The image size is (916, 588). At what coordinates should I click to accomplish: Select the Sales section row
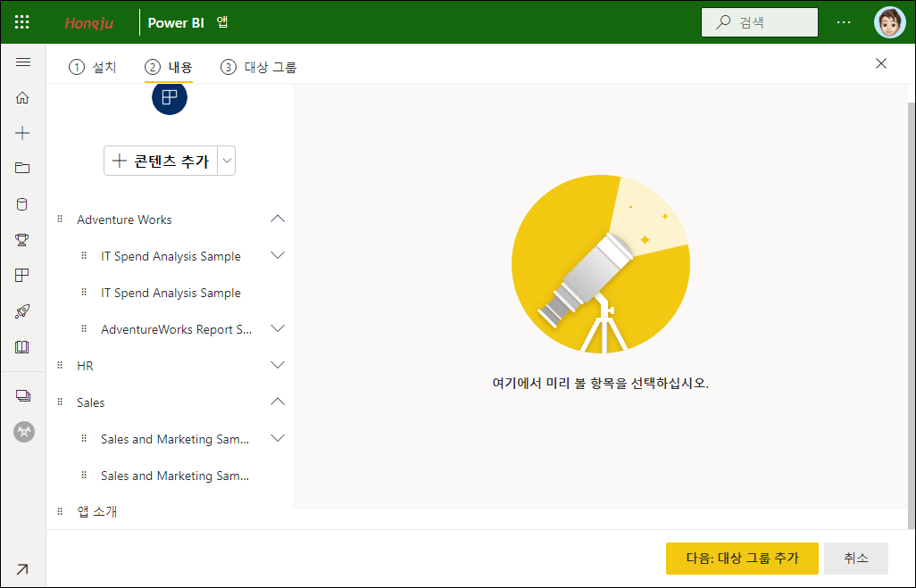click(170, 402)
